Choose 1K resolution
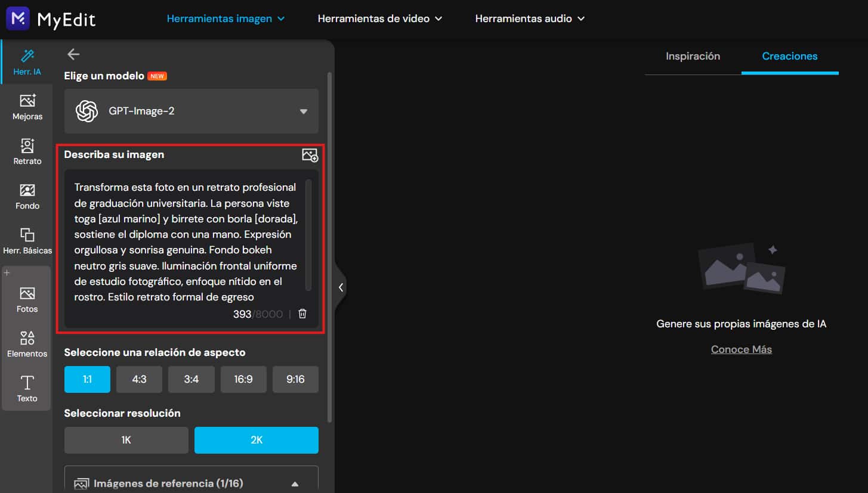 pyautogui.click(x=126, y=440)
